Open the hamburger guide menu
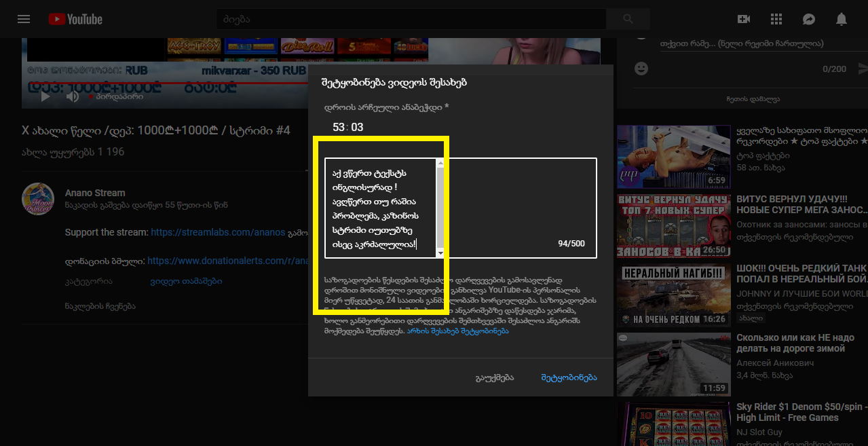 (x=24, y=19)
